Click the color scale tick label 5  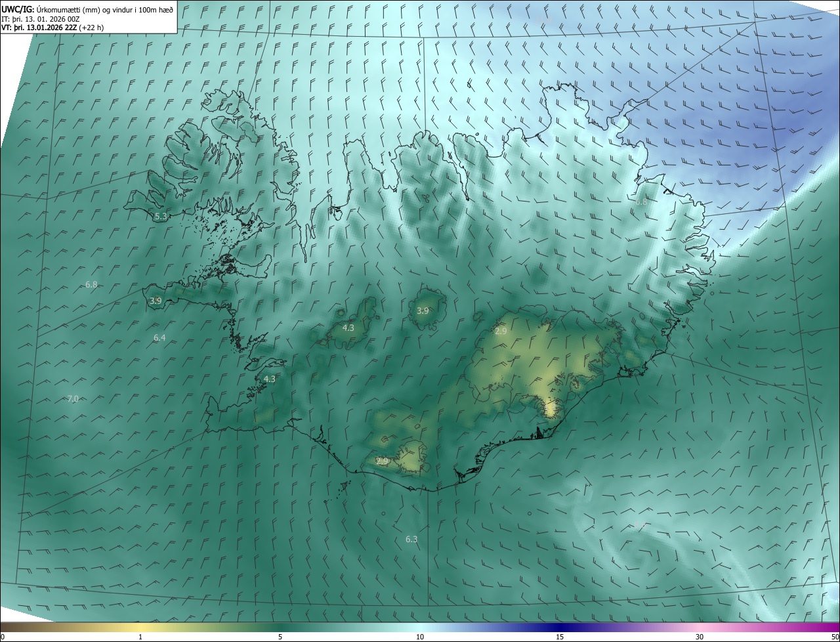click(280, 637)
